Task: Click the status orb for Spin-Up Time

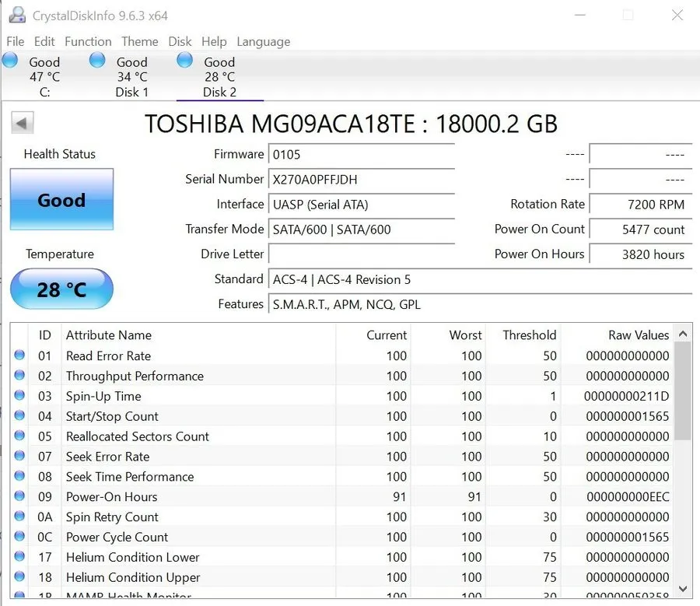Action: click(x=19, y=395)
